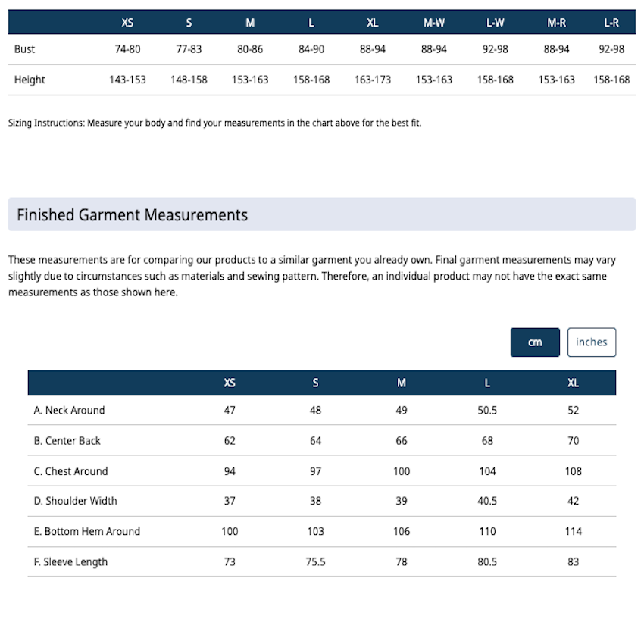Image resolution: width=644 pixels, height=644 pixels.
Task: Click the Sizing Instructions text
Action: pyautogui.click(x=215, y=123)
